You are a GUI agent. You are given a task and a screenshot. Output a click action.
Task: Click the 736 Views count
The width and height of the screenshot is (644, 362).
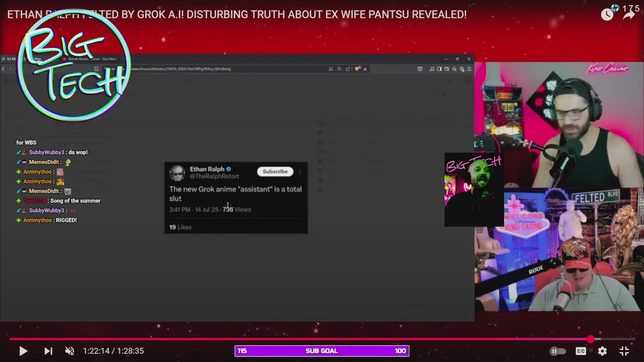[236, 210]
